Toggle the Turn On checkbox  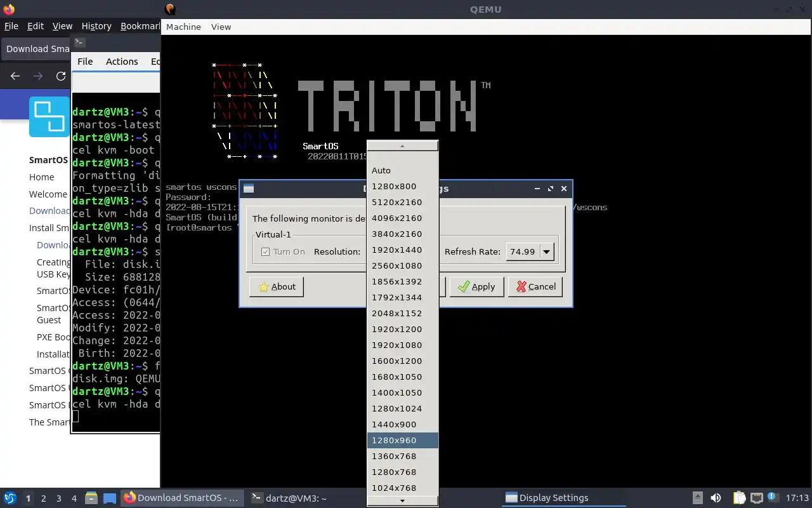tap(266, 251)
